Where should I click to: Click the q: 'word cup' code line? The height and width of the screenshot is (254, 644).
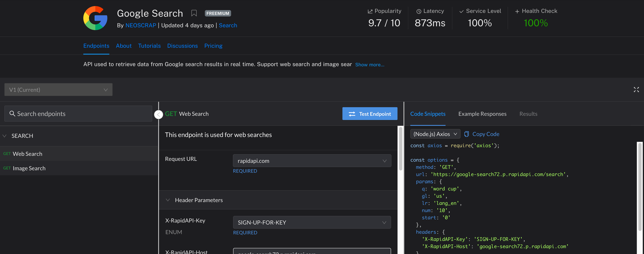click(442, 189)
